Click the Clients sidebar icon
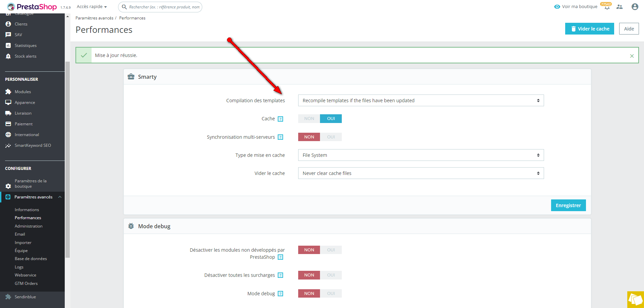This screenshot has width=644, height=308. coord(8,24)
